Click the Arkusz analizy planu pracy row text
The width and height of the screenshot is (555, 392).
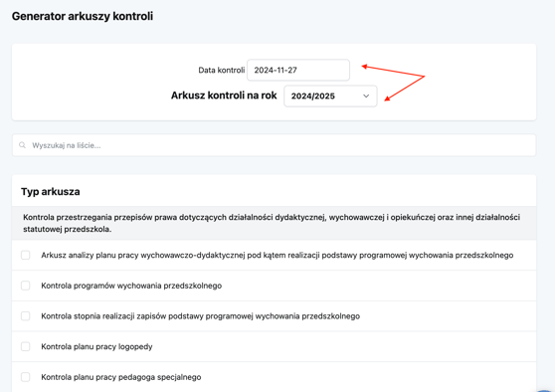click(x=277, y=256)
